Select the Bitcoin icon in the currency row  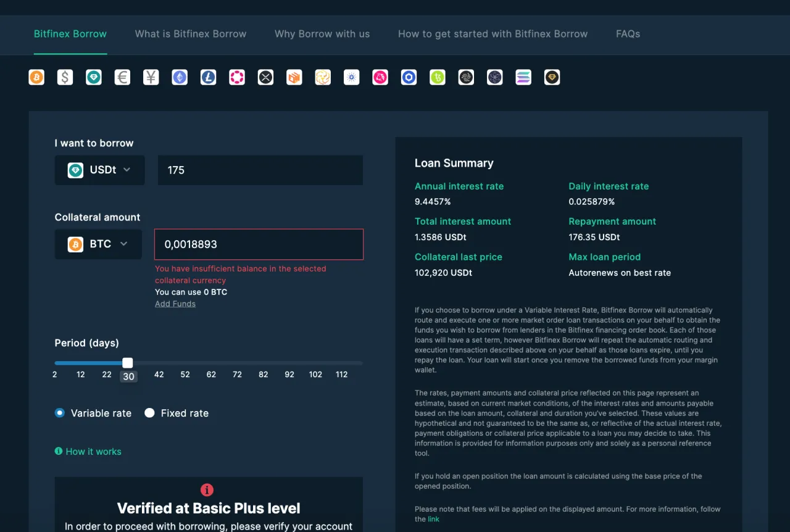point(36,77)
